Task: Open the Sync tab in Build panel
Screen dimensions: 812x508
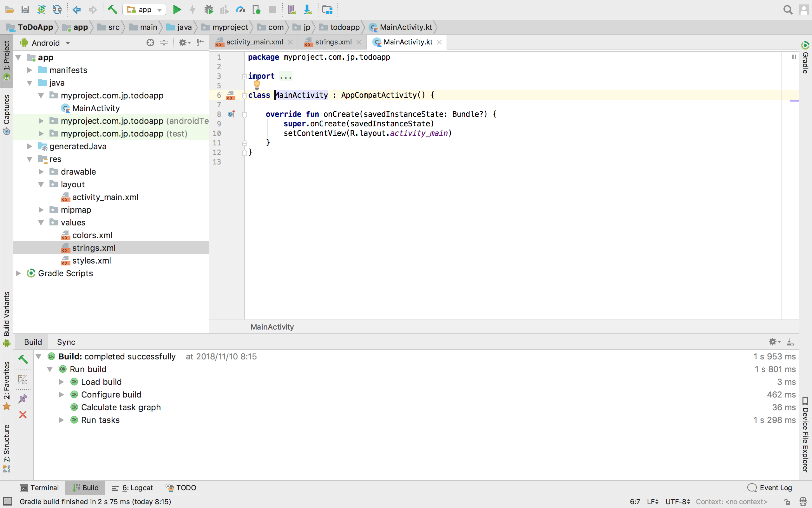Action: click(x=66, y=342)
